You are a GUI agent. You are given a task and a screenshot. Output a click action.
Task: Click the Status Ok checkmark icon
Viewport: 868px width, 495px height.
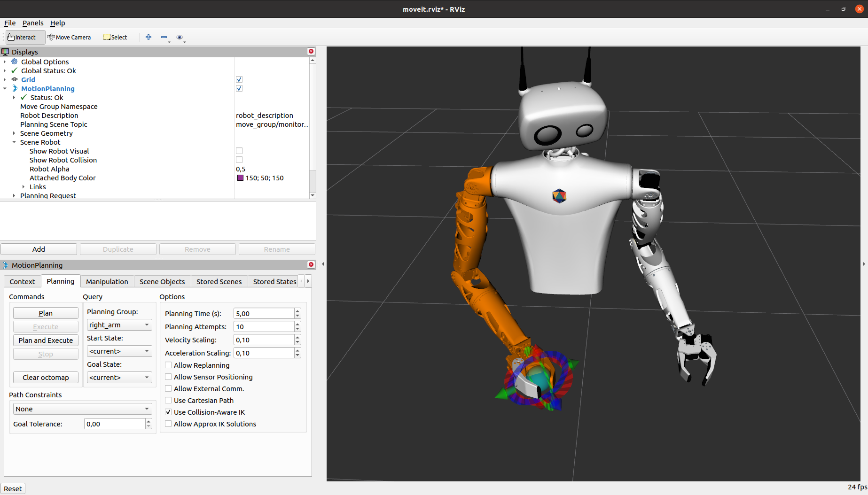[x=23, y=97]
